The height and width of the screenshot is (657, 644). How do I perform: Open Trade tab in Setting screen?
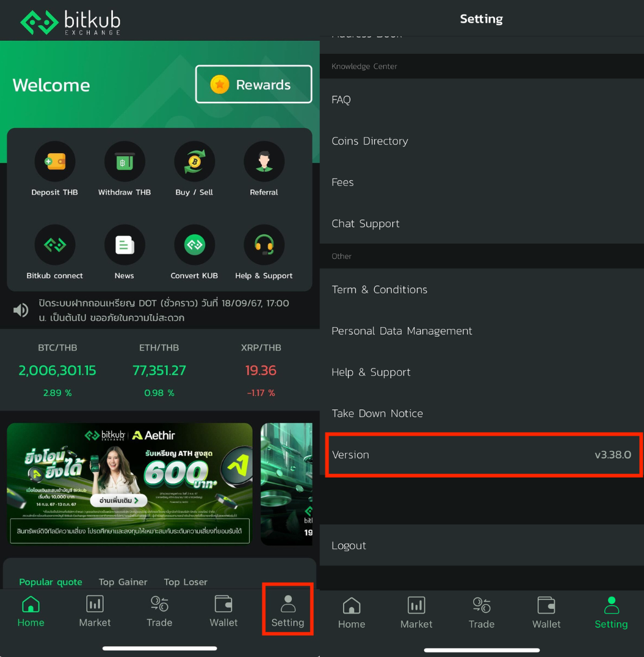tap(482, 613)
